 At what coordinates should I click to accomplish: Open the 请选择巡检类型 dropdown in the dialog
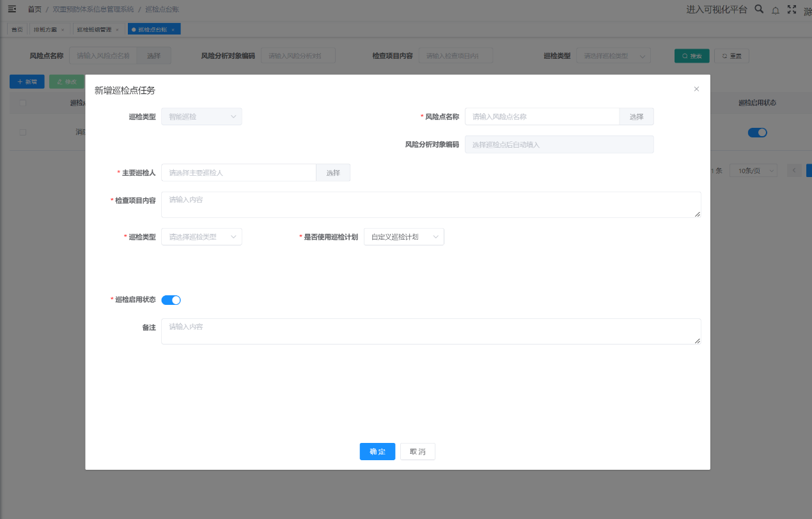[201, 237]
